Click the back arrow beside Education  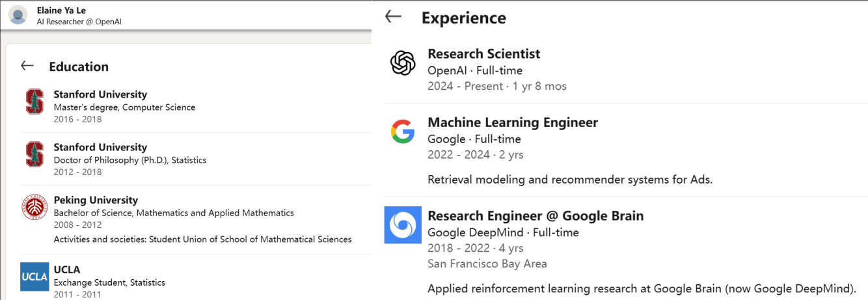pyautogui.click(x=27, y=66)
